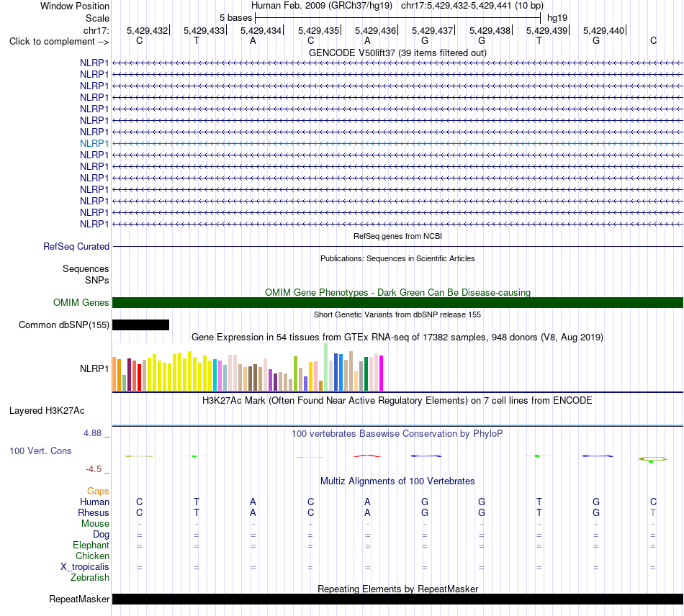Viewport: 684px width, 616px height.
Task: Click the 'Scale' ruler label
Action: (x=97, y=18)
